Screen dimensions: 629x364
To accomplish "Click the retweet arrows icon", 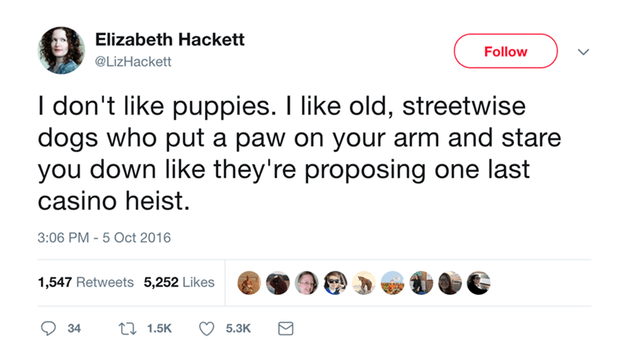I will pyautogui.click(x=127, y=329).
